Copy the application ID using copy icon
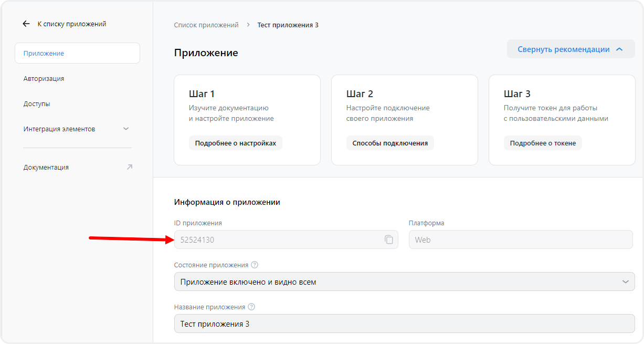 (388, 239)
